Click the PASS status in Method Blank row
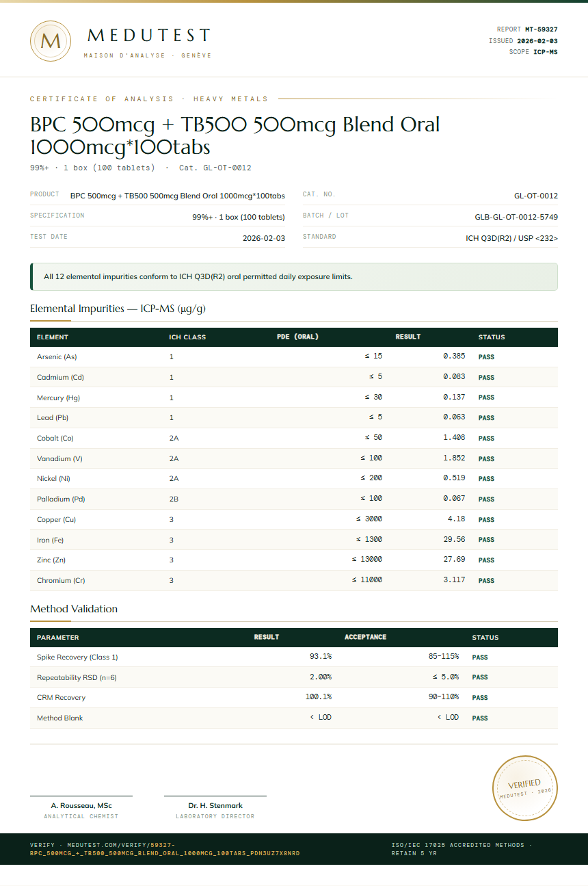The image size is (588, 886). pyautogui.click(x=480, y=718)
